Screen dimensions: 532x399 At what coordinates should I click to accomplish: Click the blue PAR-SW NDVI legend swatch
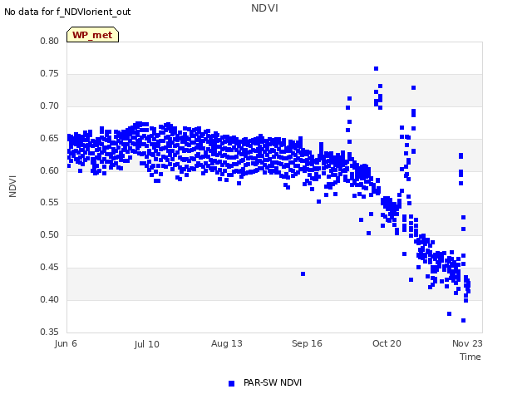coord(231,383)
